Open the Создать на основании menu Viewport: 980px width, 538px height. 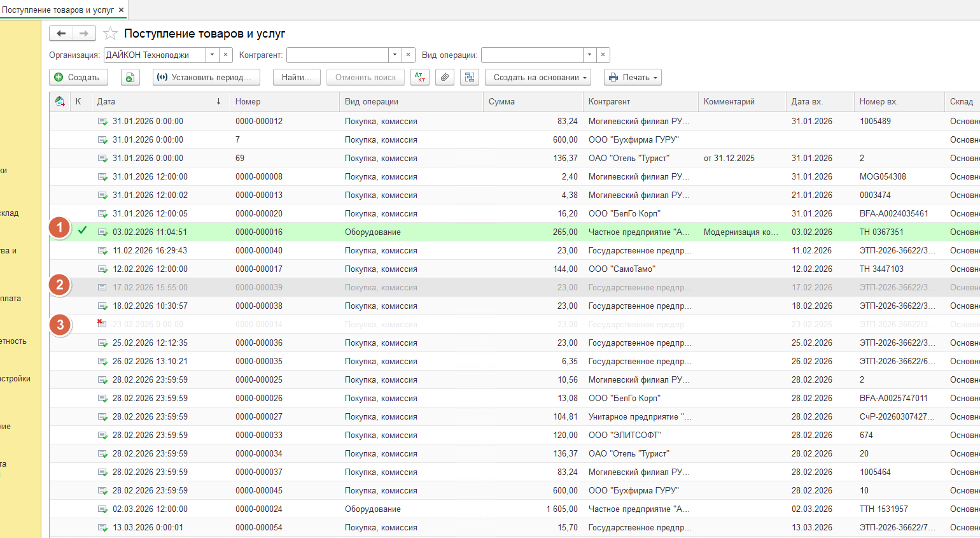pos(538,77)
